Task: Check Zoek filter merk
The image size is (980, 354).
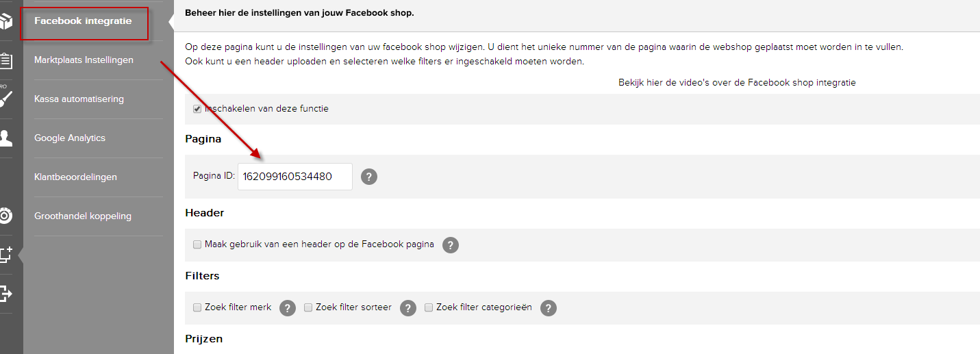Action: click(x=197, y=307)
